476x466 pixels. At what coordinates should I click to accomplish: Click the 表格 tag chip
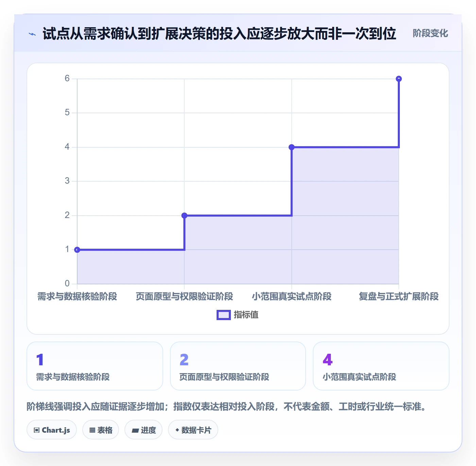101,430
